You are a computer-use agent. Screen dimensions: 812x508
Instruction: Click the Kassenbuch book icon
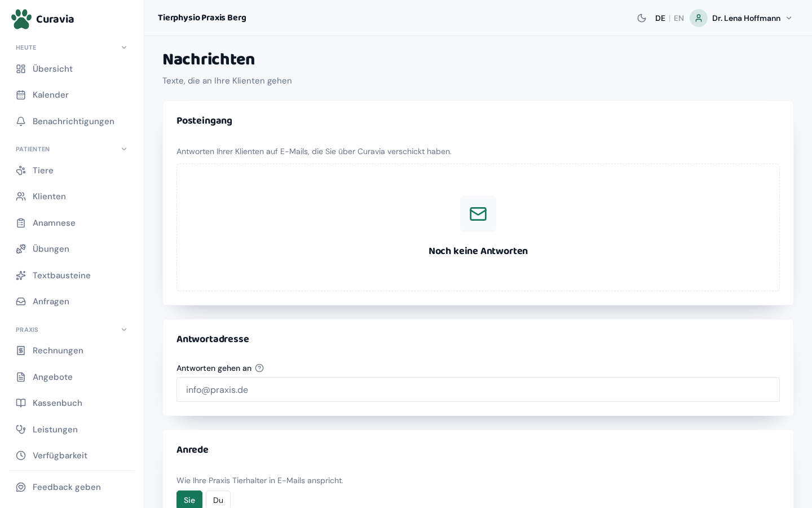tap(21, 403)
